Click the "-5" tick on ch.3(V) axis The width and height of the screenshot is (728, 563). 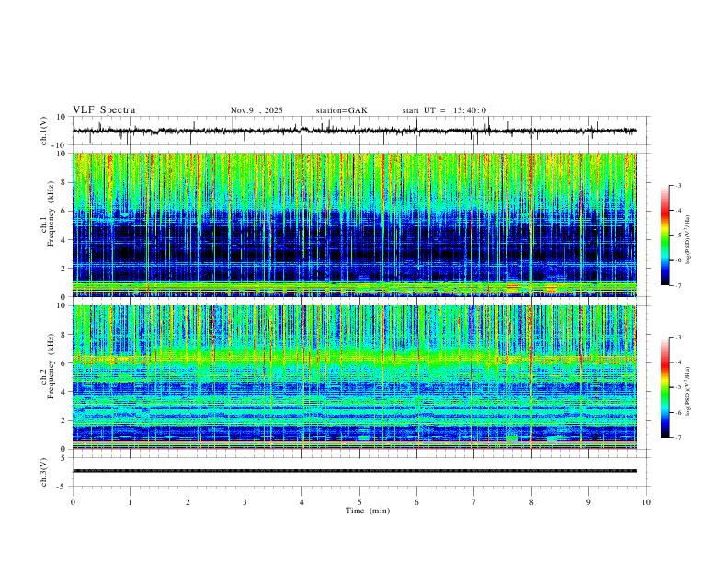pos(62,487)
